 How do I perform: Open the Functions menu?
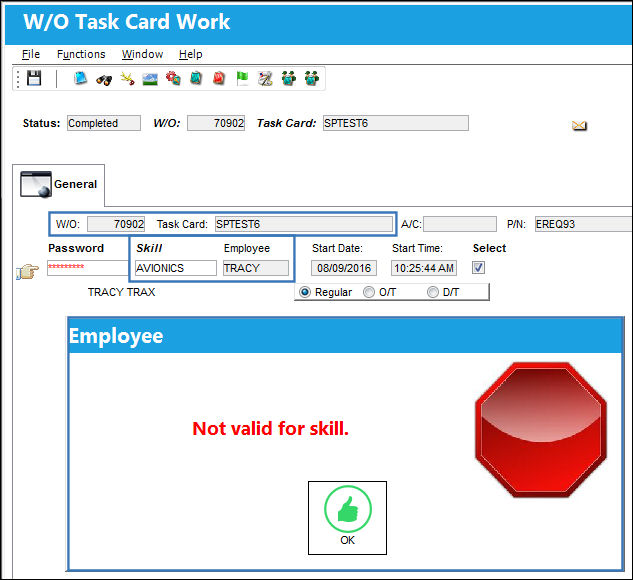(81, 54)
